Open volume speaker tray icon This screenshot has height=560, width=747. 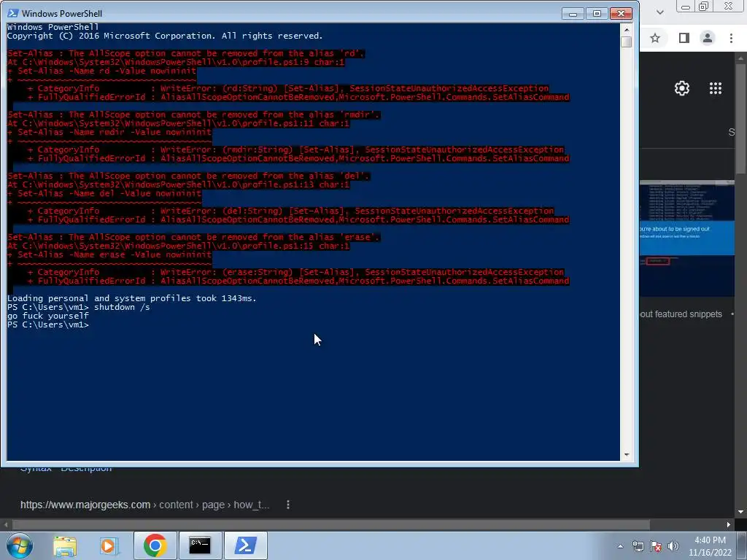tap(673, 546)
